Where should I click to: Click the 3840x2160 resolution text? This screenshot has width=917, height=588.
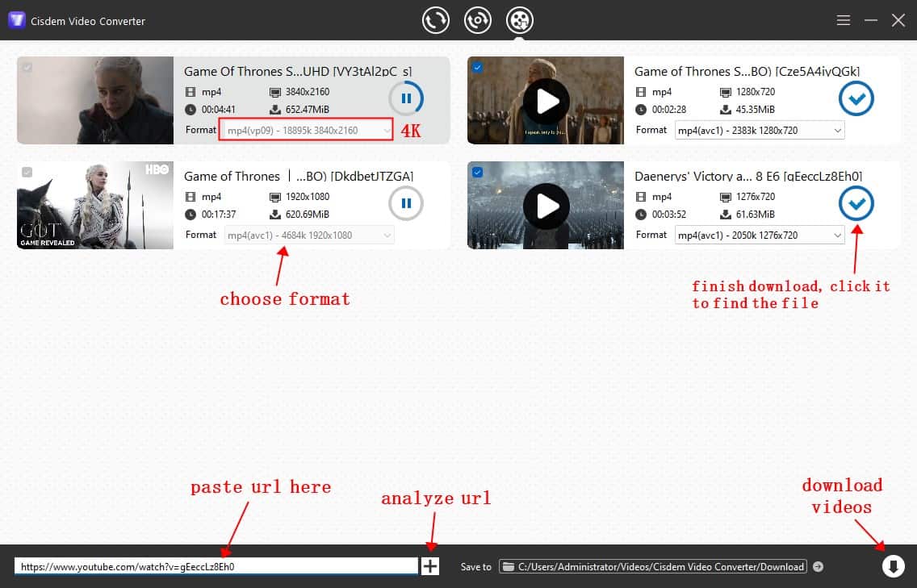coord(308,92)
